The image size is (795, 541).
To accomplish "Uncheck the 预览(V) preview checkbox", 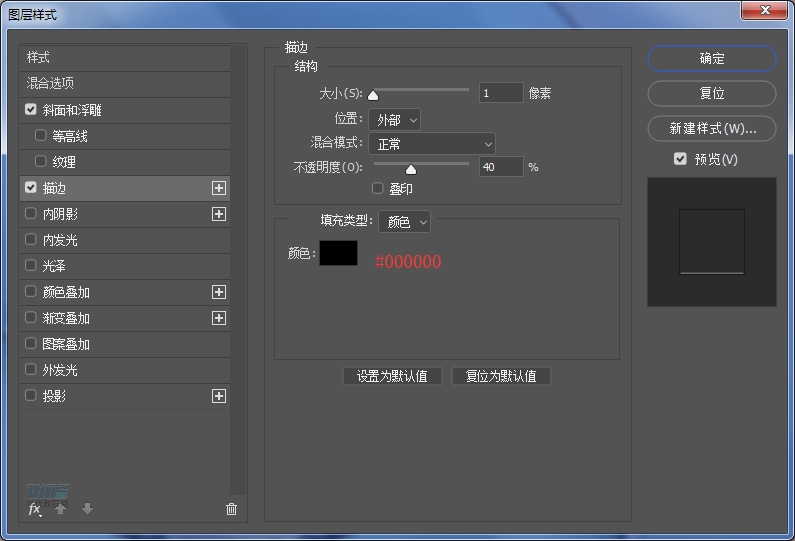I will [x=680, y=159].
